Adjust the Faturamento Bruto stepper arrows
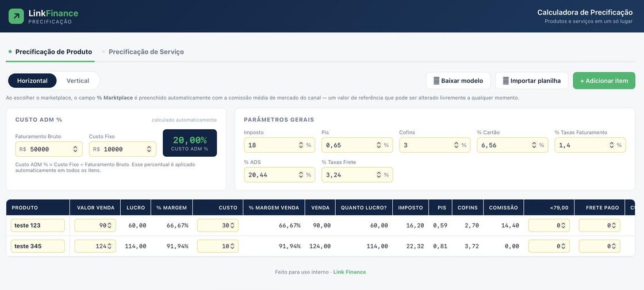 75,149
